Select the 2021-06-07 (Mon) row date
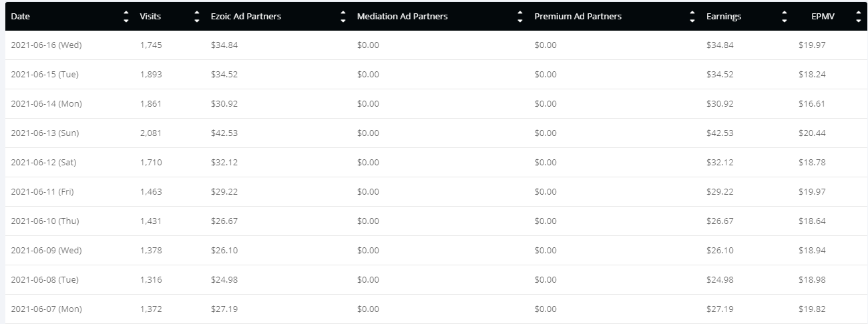The width and height of the screenshot is (868, 324). point(46,309)
